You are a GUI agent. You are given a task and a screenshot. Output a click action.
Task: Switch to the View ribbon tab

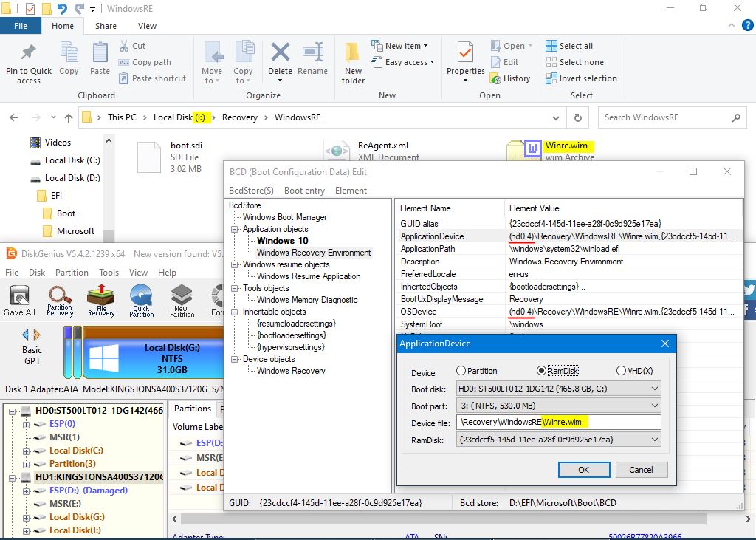pyautogui.click(x=147, y=26)
